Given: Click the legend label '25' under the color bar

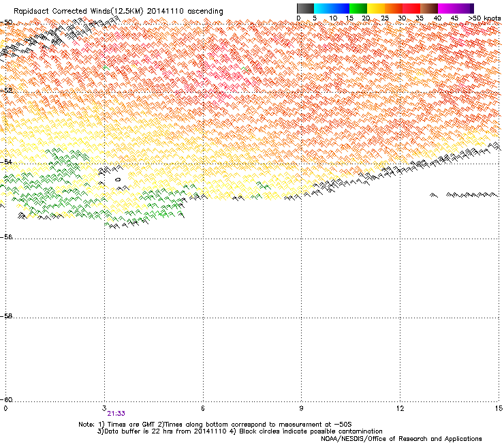Looking at the screenshot, I should click(x=385, y=18).
